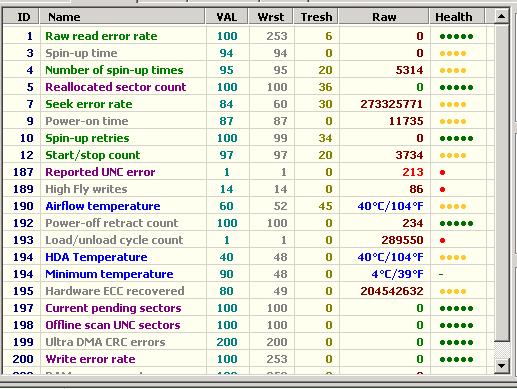Select the Reported UNC error row
The image size is (517, 389).
coord(248,172)
